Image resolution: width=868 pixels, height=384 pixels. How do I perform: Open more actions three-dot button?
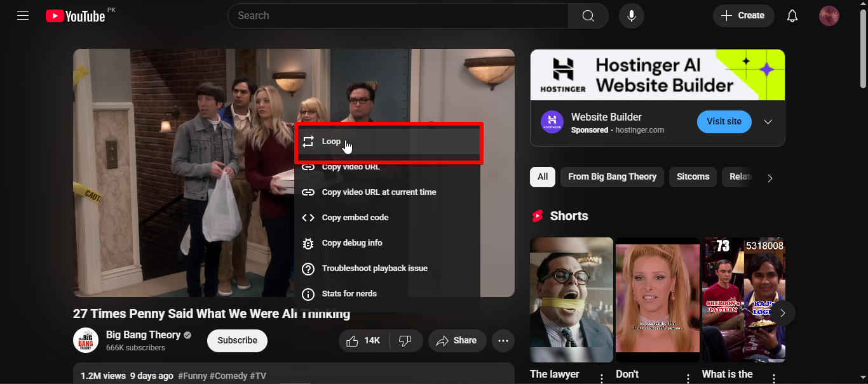click(503, 341)
